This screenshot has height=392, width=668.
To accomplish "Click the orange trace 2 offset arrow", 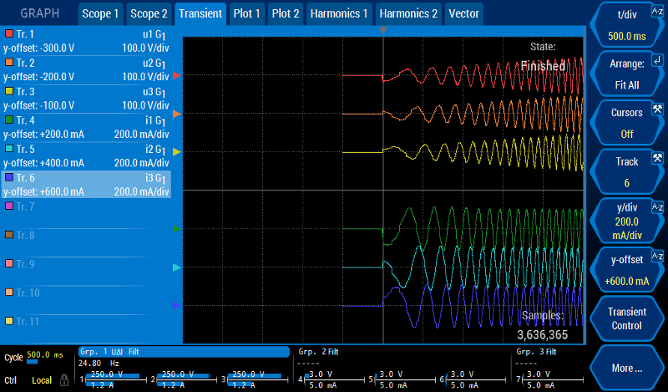I will 177,114.
